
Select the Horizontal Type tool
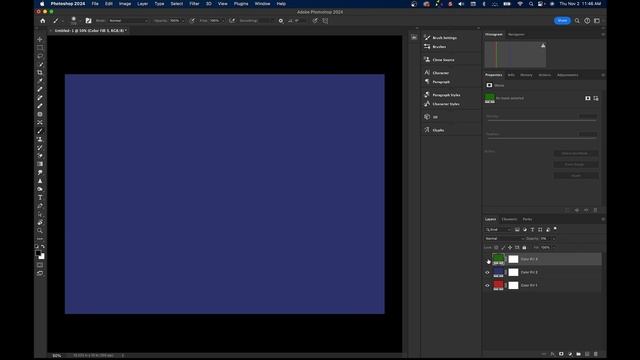(x=40, y=198)
